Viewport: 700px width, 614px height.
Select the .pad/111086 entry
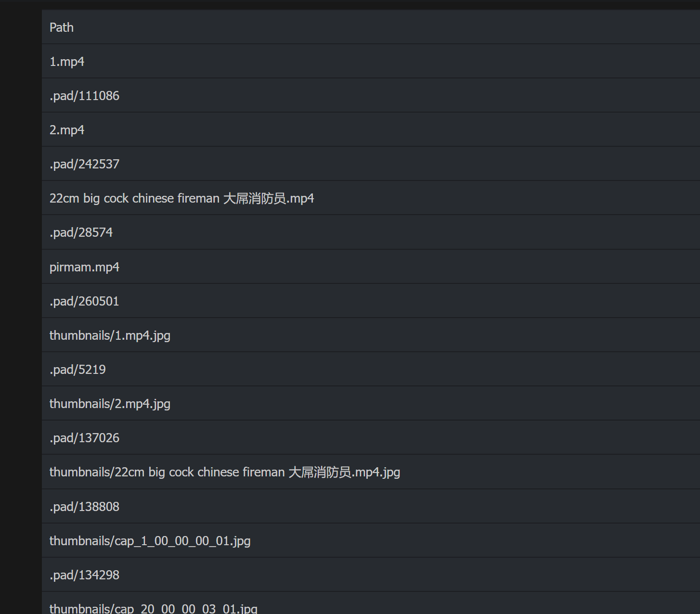[84, 95]
